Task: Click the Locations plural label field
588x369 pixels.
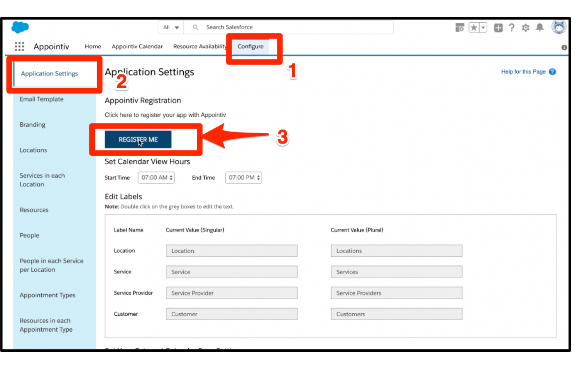Action: click(397, 251)
